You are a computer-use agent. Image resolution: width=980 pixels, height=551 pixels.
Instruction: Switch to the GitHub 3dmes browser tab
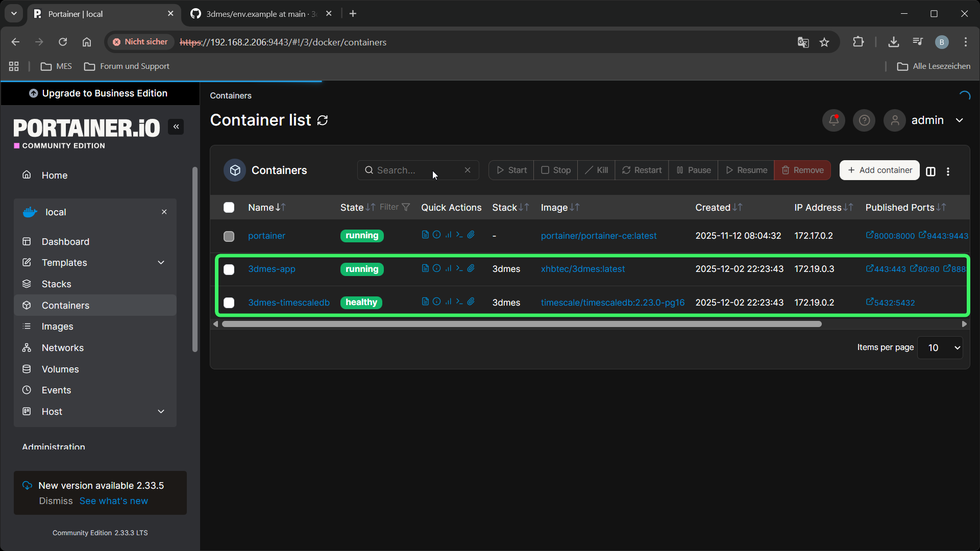[255, 14]
